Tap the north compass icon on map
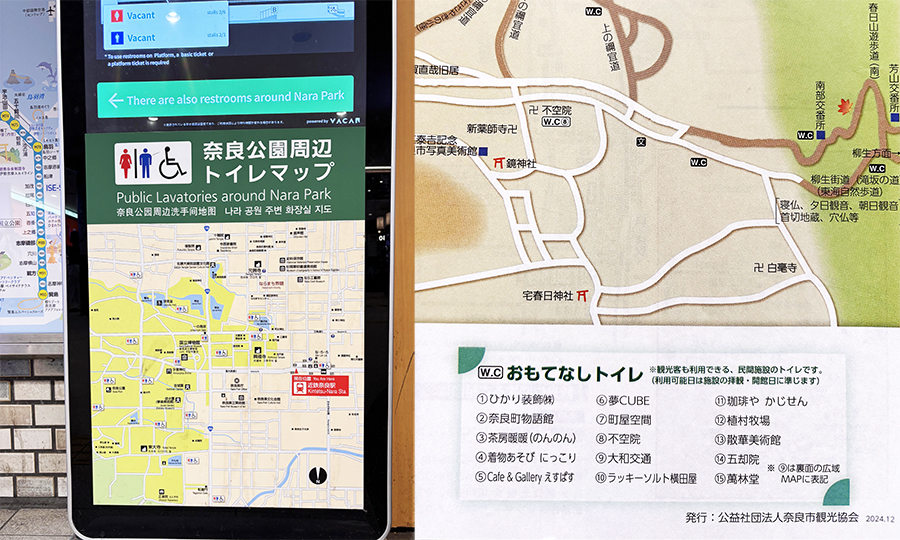This screenshot has width=900, height=540. pos(317,475)
